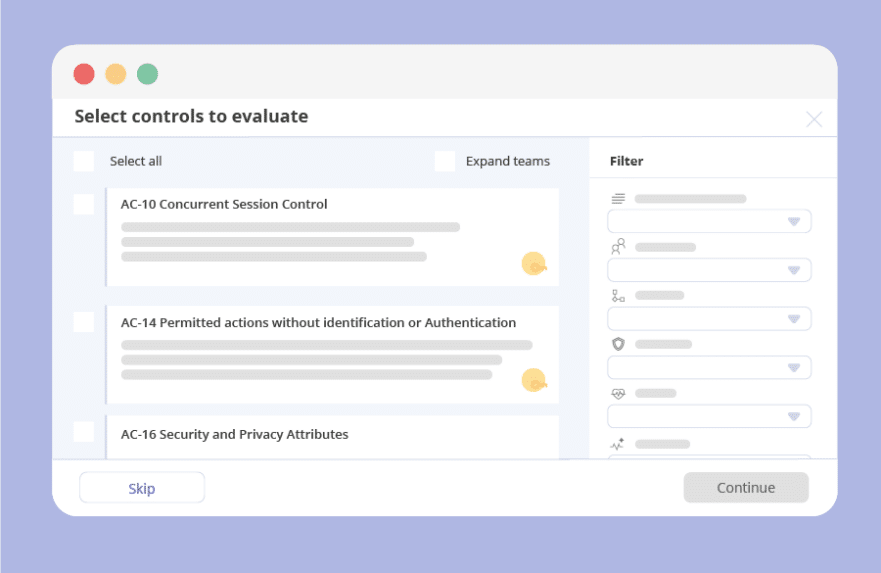Select the AC-14 Permitted actions checkbox
This screenshot has width=881, height=573.
click(x=84, y=322)
